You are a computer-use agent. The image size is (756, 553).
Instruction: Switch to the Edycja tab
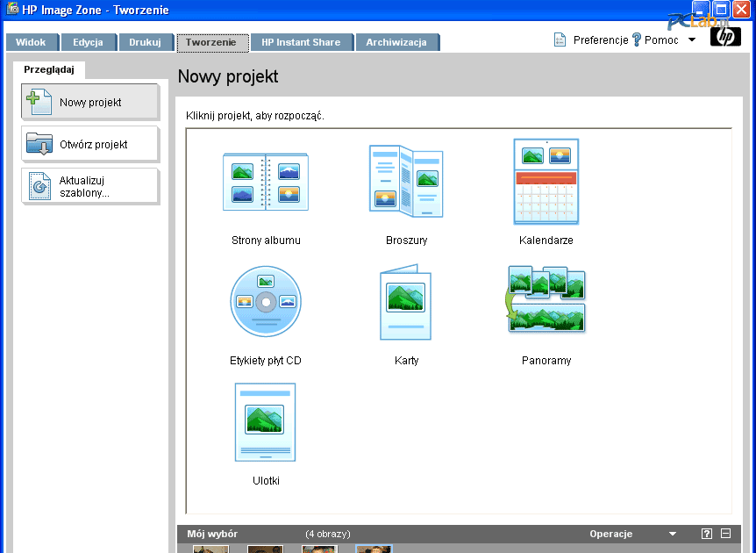89,42
